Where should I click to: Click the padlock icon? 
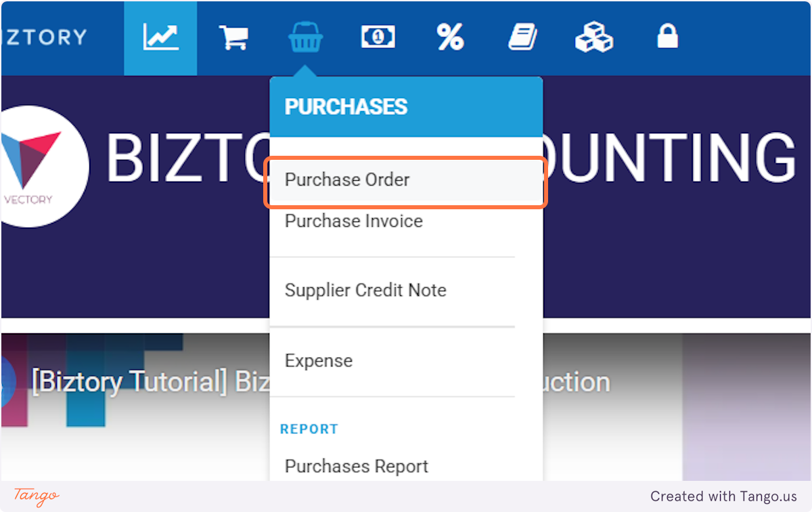[667, 37]
